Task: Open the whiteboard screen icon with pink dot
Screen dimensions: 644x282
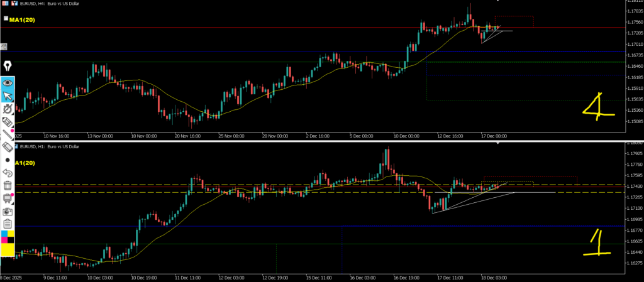Action: 8,198
